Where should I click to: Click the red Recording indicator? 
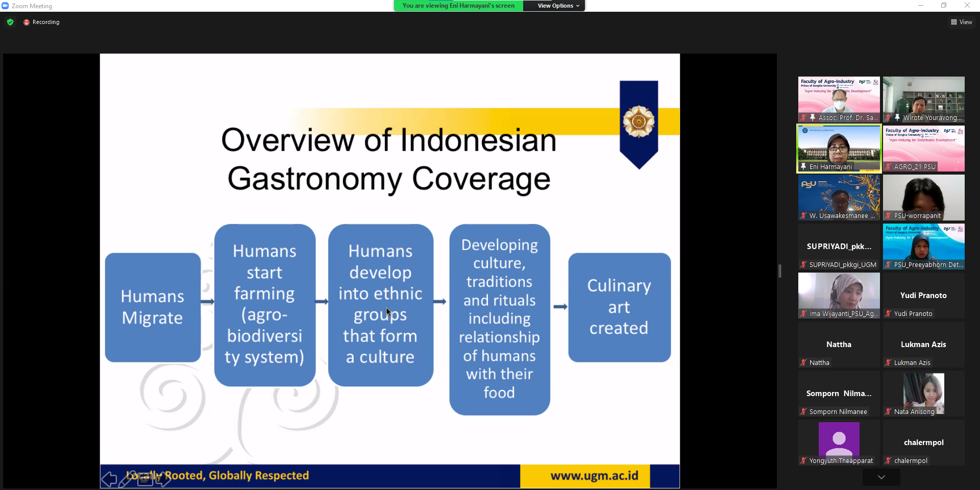click(41, 22)
